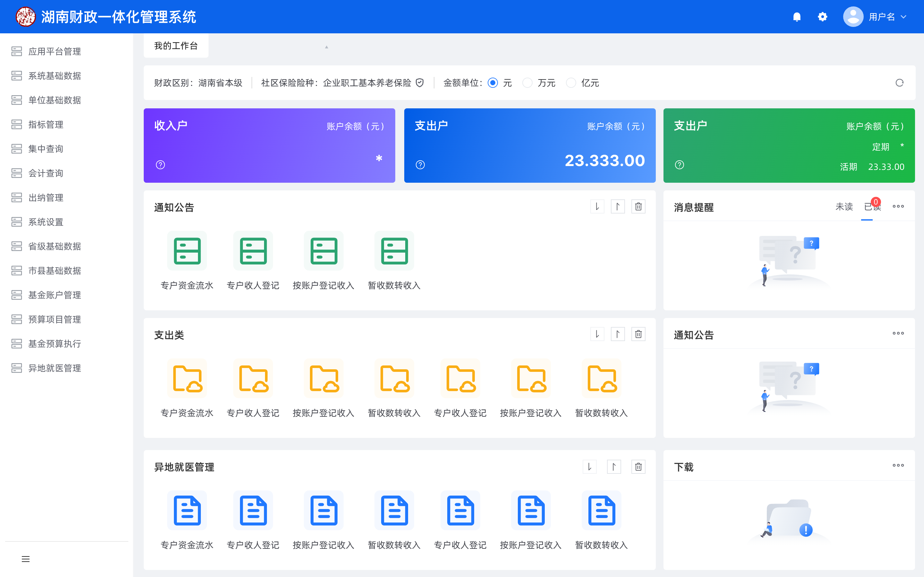Expand the 用户名 dropdown arrow

[x=903, y=17]
